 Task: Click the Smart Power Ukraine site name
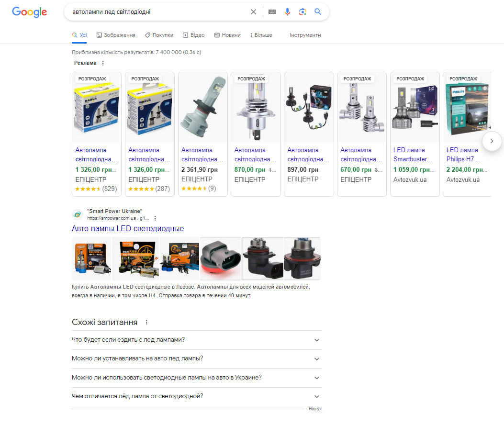pyautogui.click(x=114, y=211)
